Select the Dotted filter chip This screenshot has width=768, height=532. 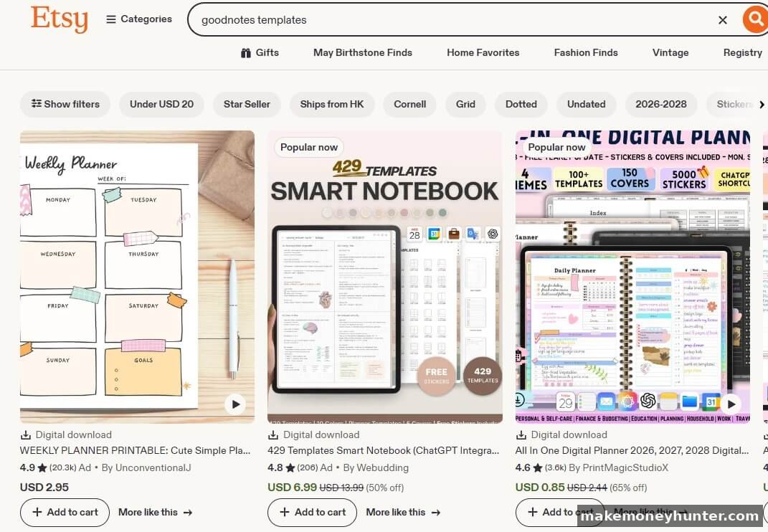pos(521,104)
